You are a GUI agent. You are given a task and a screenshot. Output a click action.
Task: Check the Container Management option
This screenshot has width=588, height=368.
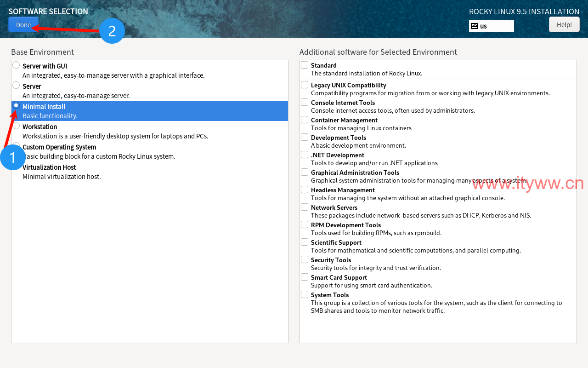(305, 120)
